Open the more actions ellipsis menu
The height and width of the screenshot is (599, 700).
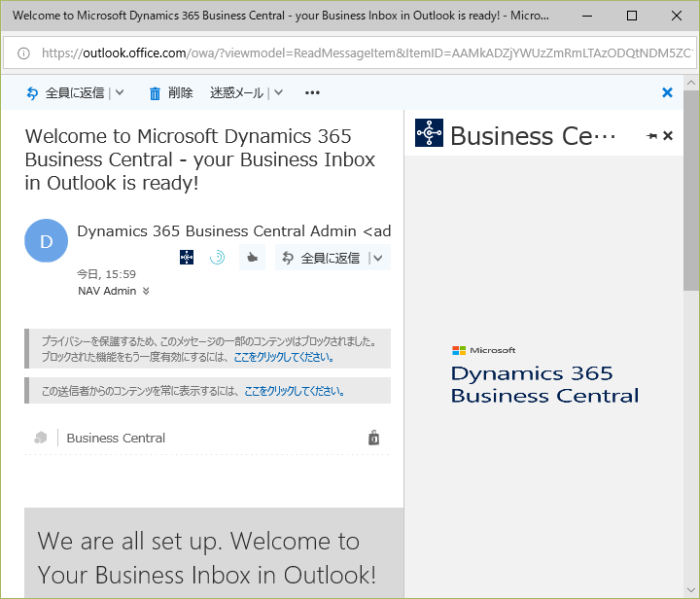[x=312, y=92]
